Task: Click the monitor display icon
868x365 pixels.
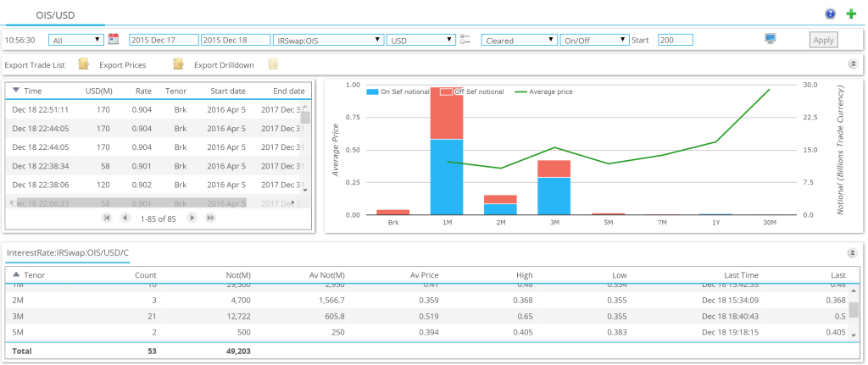Action: click(771, 38)
